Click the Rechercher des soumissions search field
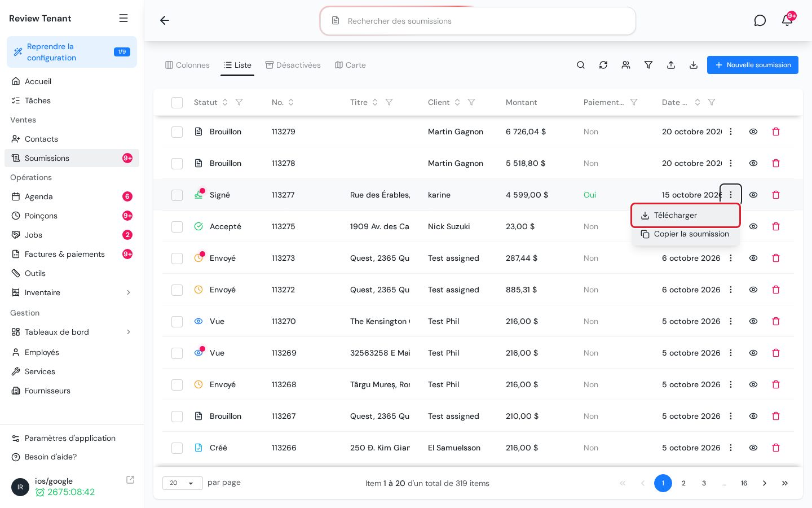Image resolution: width=812 pixels, height=508 pixels. (478, 21)
